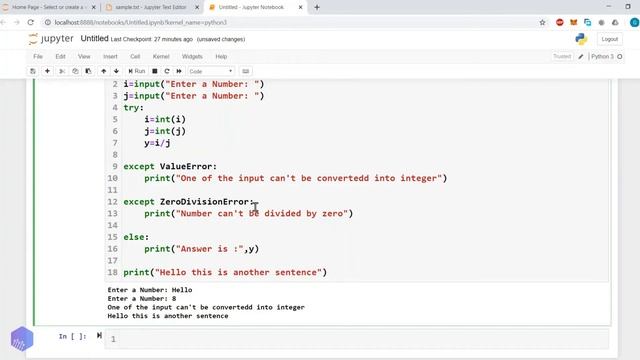This screenshot has width=640, height=360.
Task: Click output line 'Enter a Number: Hello'
Action: pyautogui.click(x=150, y=290)
